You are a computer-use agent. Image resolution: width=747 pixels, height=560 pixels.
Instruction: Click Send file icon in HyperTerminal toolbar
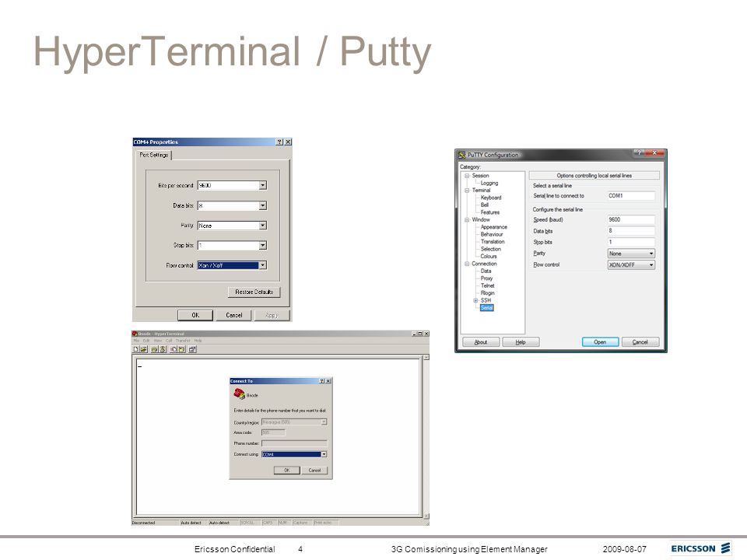coord(174,349)
